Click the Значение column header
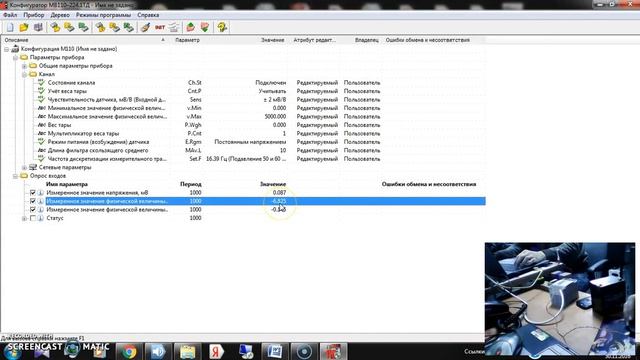640x360 pixels. pos(273,40)
